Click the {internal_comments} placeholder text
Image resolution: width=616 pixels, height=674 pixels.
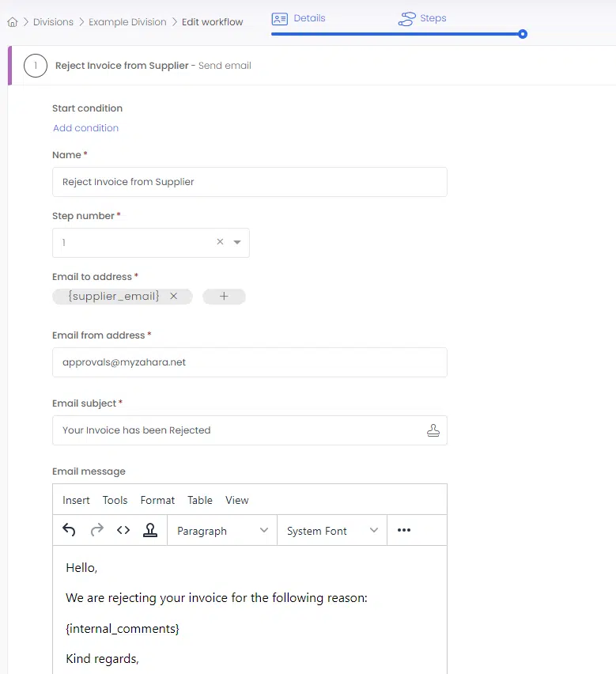tap(123, 629)
